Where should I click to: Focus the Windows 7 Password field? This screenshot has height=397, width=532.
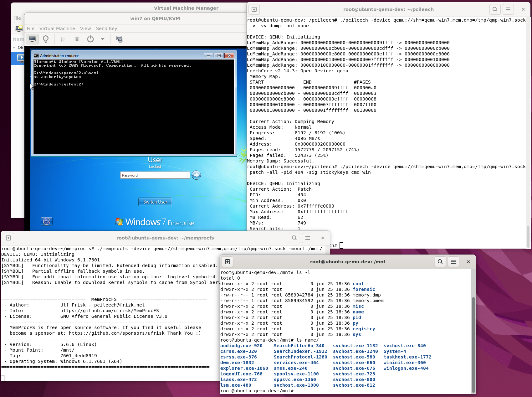pyautogui.click(x=155, y=175)
